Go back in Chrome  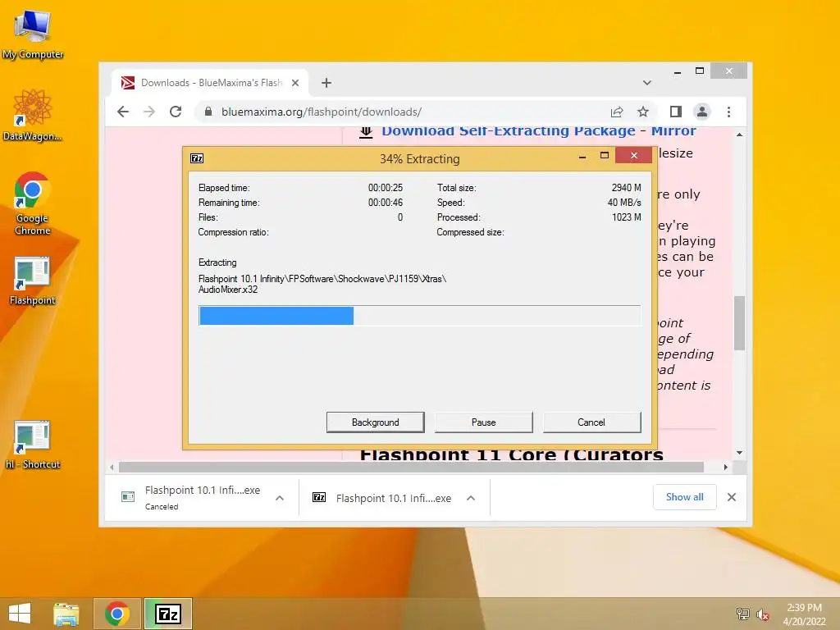pyautogui.click(x=123, y=112)
